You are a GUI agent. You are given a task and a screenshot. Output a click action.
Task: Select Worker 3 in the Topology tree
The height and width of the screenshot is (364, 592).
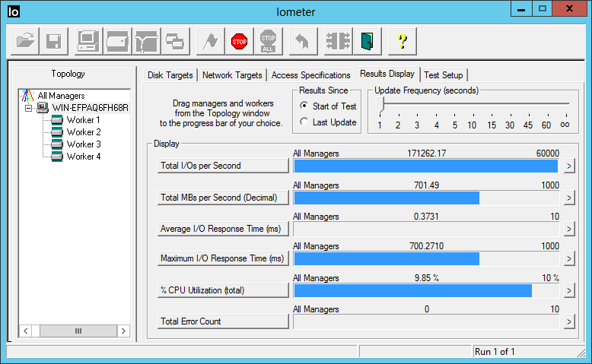pos(83,144)
